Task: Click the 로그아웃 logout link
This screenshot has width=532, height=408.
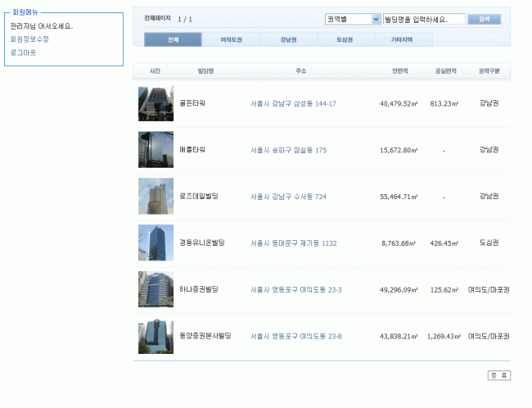Action: 23,52
